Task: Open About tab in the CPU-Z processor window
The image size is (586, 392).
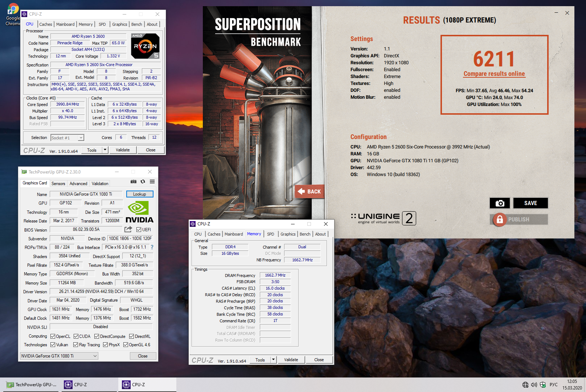Action: point(152,24)
